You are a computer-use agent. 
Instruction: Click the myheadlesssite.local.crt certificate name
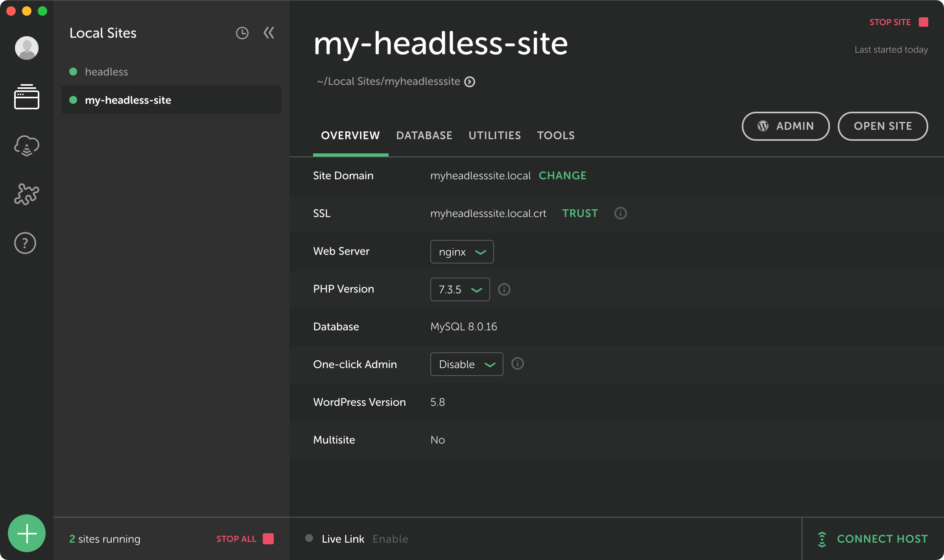coord(489,213)
